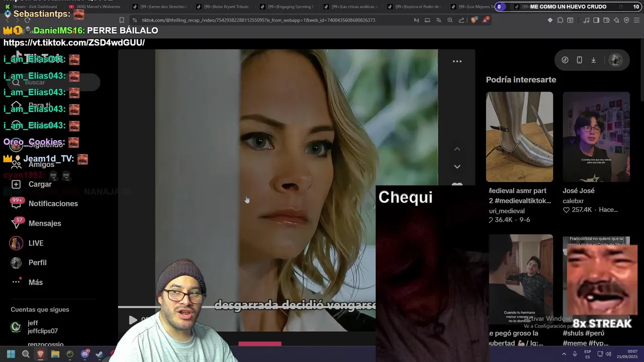Viewport: 644px width, 362px height.
Task: Open Windows taskbar search
Action: point(26,354)
